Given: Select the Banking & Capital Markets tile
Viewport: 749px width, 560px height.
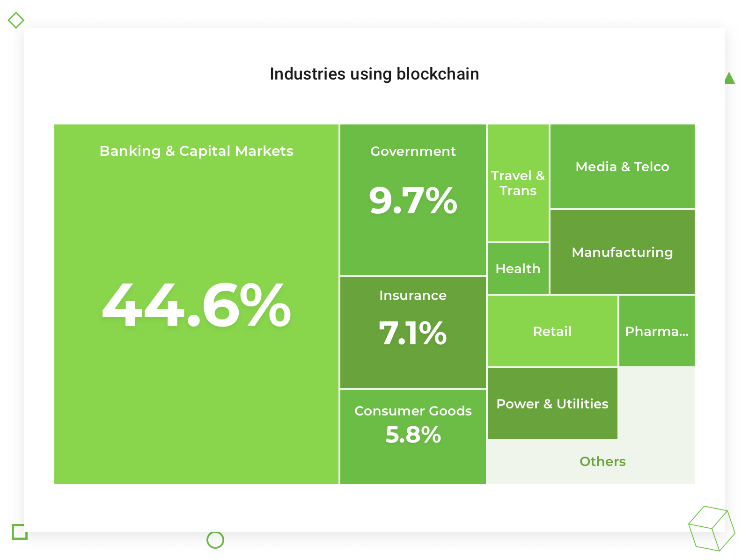Looking at the screenshot, I should pyautogui.click(x=196, y=304).
